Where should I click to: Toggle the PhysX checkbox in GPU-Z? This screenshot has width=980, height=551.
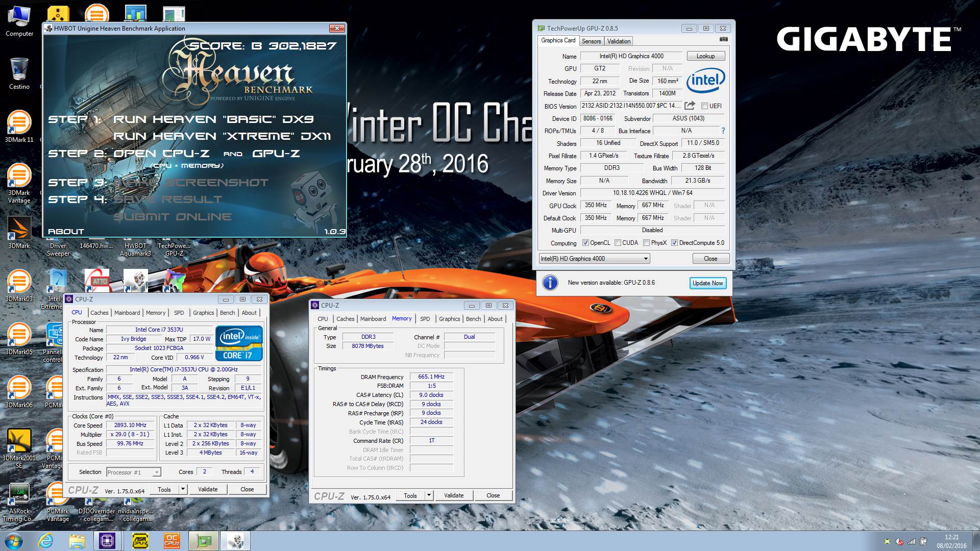click(646, 243)
